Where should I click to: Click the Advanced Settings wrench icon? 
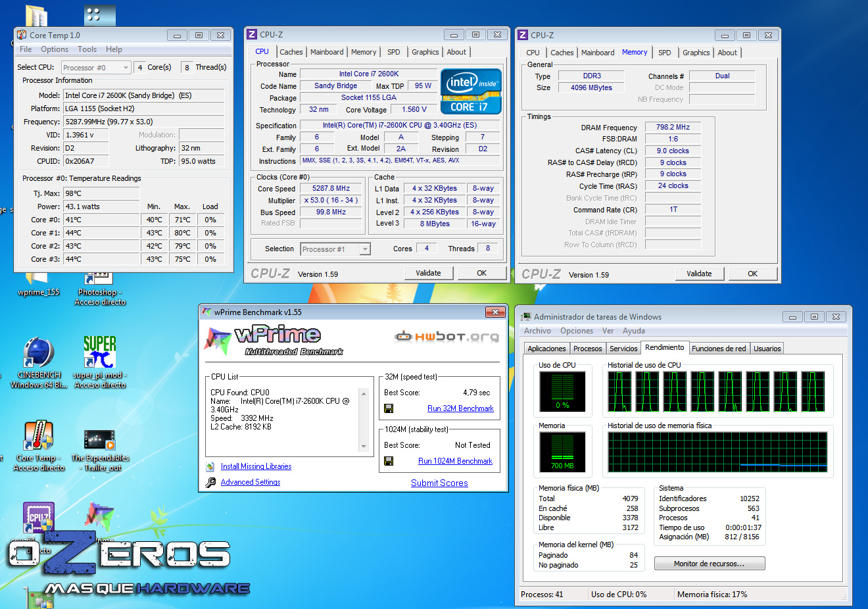[x=210, y=482]
